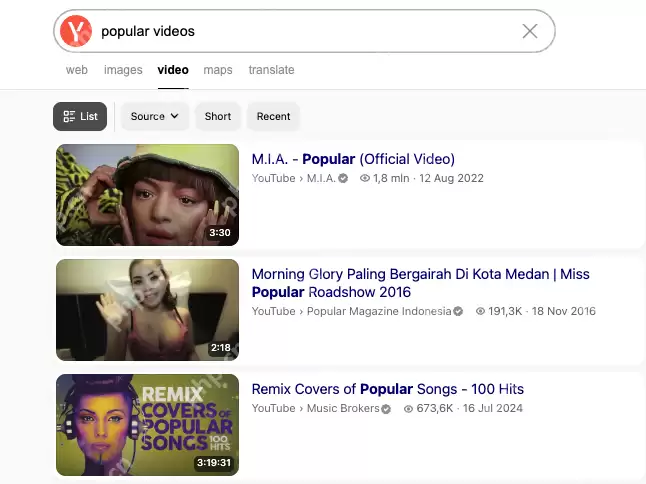Click verified badge next to Music Brokers
Screen dimensions: 646x484
(386, 409)
